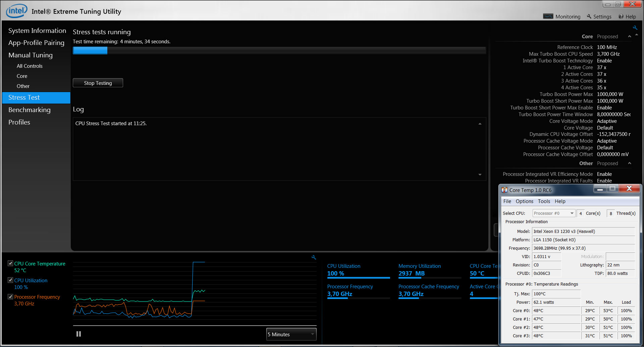This screenshot has height=347, width=644.
Task: Toggle Processor Frequency graph checkbox
Action: coord(10,297)
